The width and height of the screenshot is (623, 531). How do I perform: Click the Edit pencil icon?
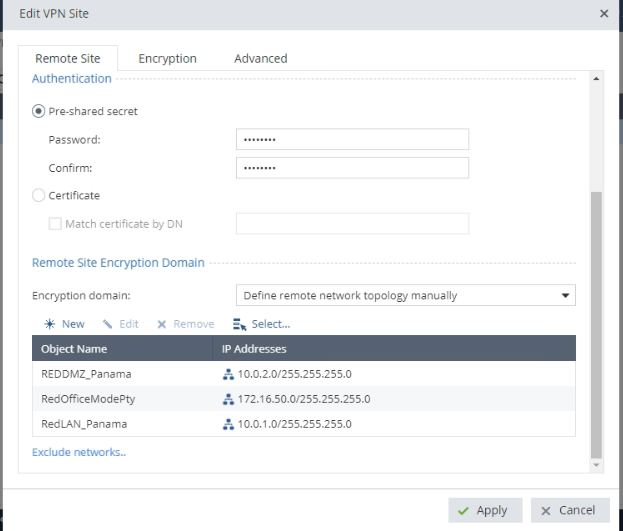click(x=107, y=324)
